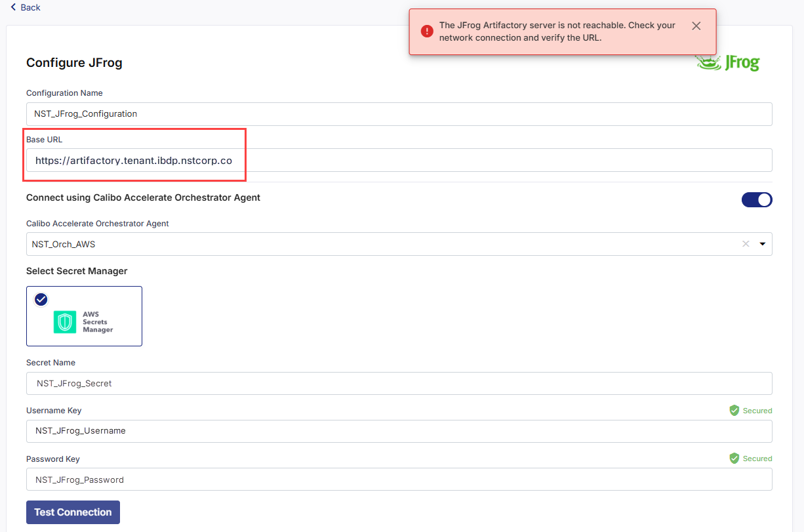Select the AWS Secrets Manager card

[x=84, y=316]
